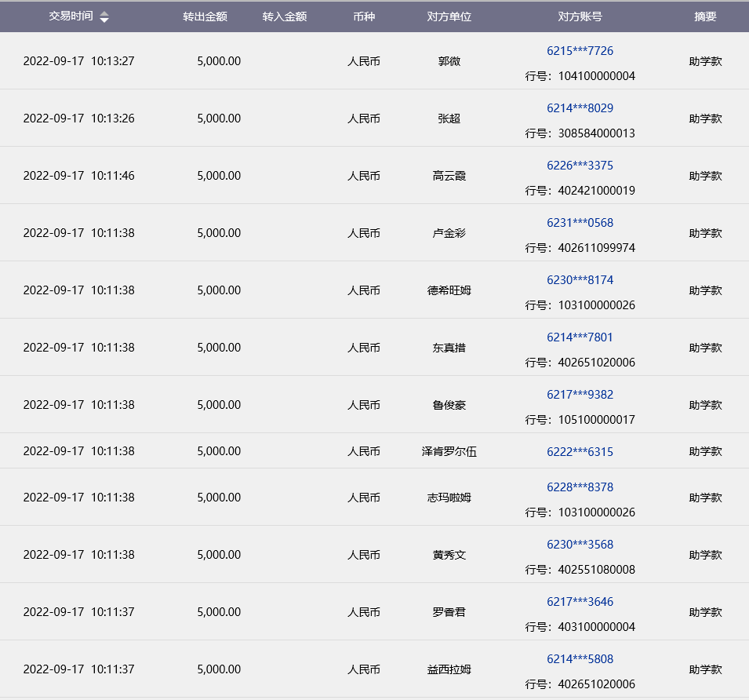Open account link 6217***3646
The height and width of the screenshot is (700, 749).
pyautogui.click(x=580, y=602)
